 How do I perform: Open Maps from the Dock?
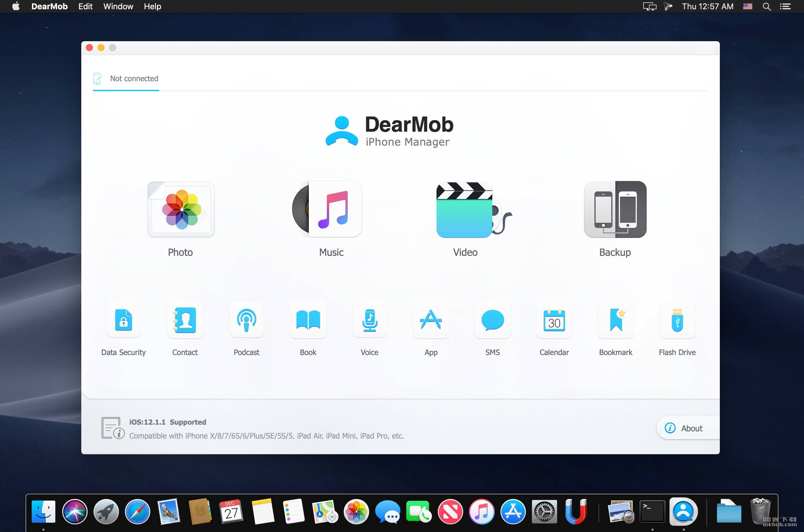[x=325, y=511]
